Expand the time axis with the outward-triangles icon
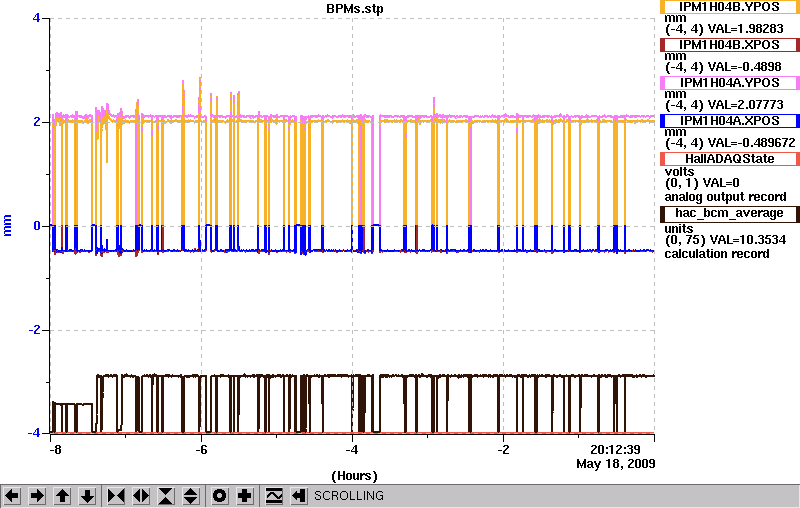 [x=141, y=496]
